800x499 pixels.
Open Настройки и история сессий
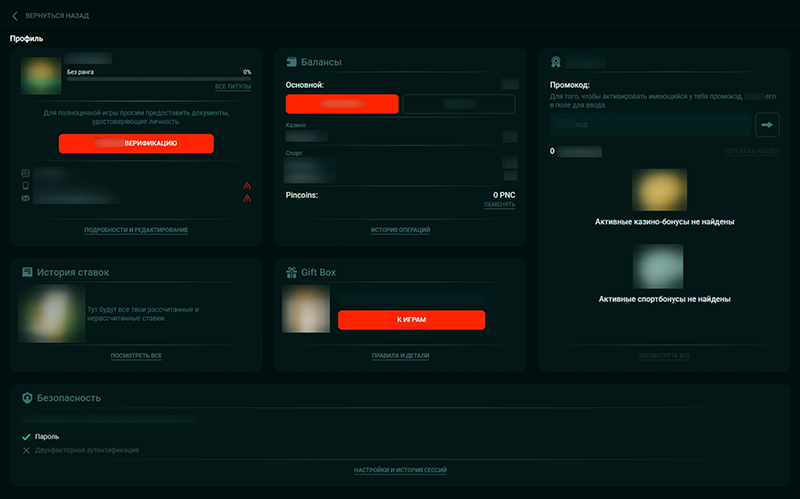[400, 470]
